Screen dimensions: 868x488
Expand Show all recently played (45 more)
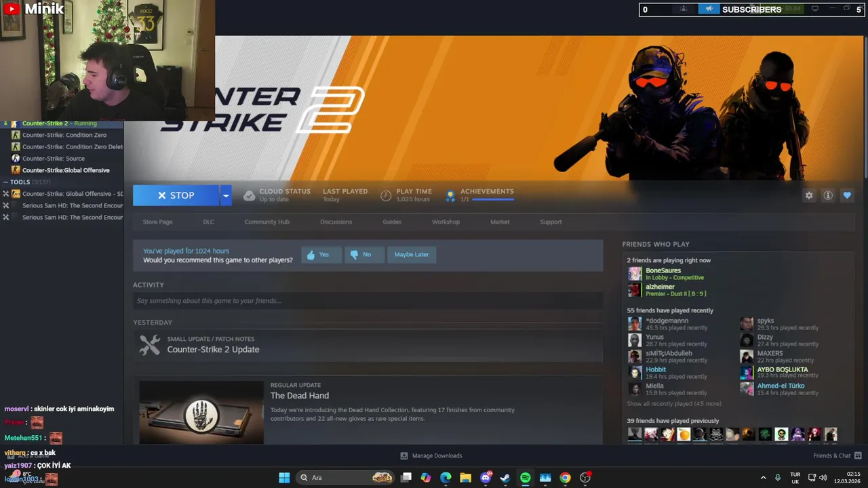[x=674, y=404]
